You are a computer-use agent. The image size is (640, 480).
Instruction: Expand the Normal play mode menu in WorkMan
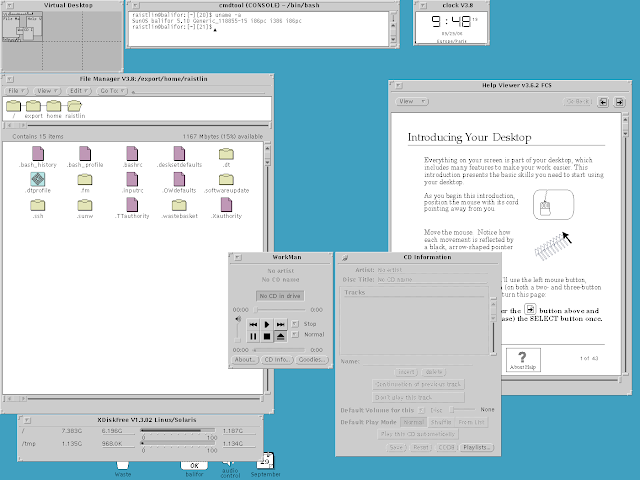click(296, 335)
